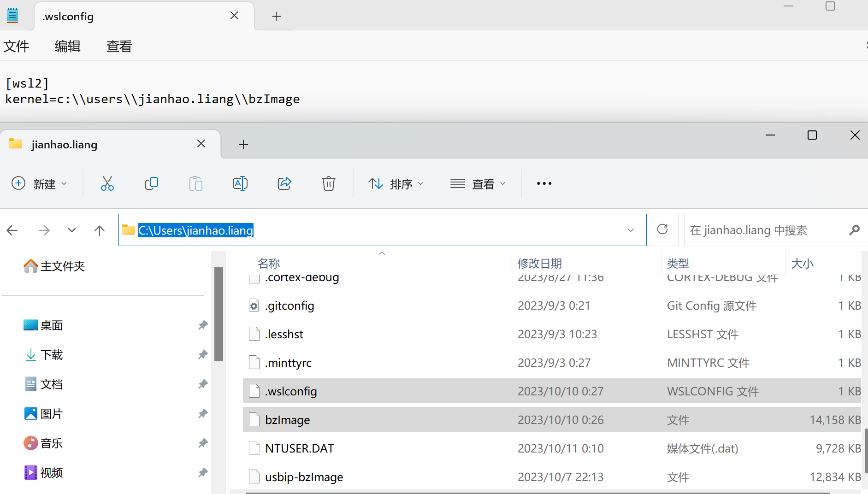Click the .gitconfig file icon
The width and height of the screenshot is (868, 494).
click(254, 306)
